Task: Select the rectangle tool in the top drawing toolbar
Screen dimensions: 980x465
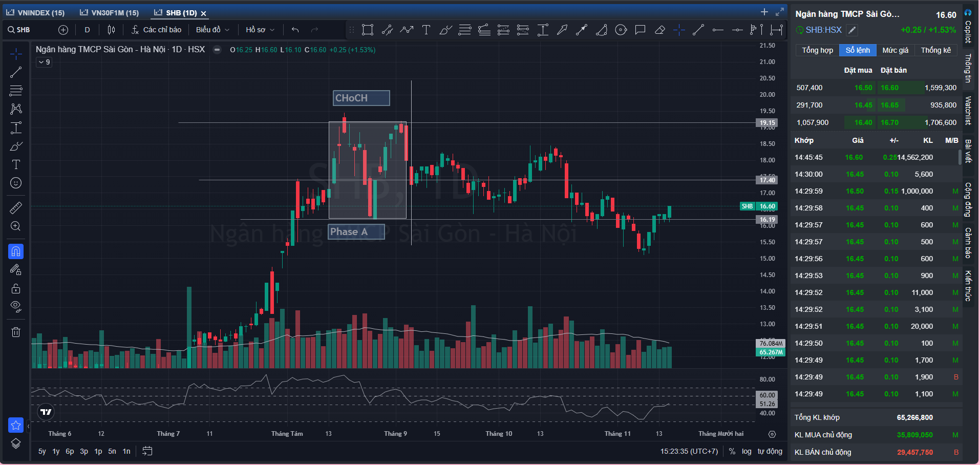Action: [368, 30]
